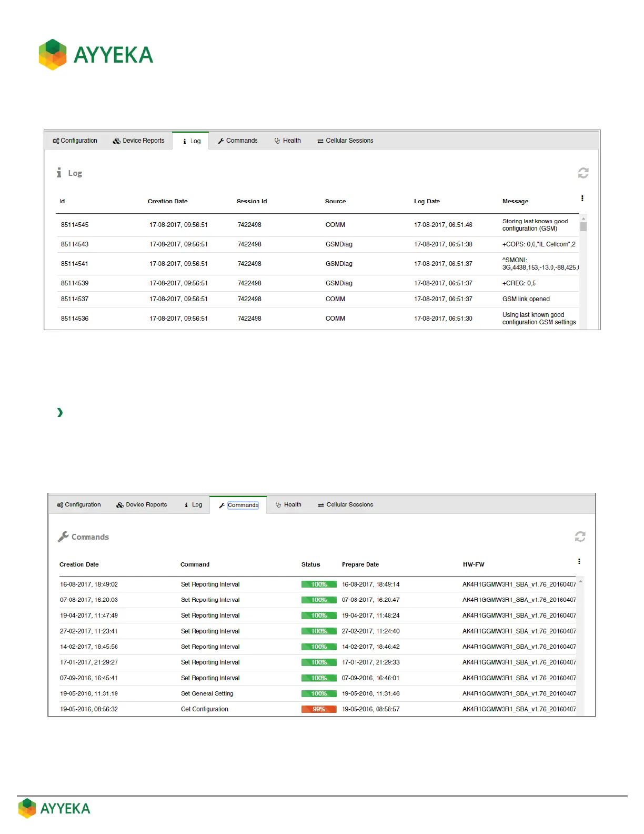Click the red 99% status bar
This screenshot has height=834, width=644.
[319, 709]
